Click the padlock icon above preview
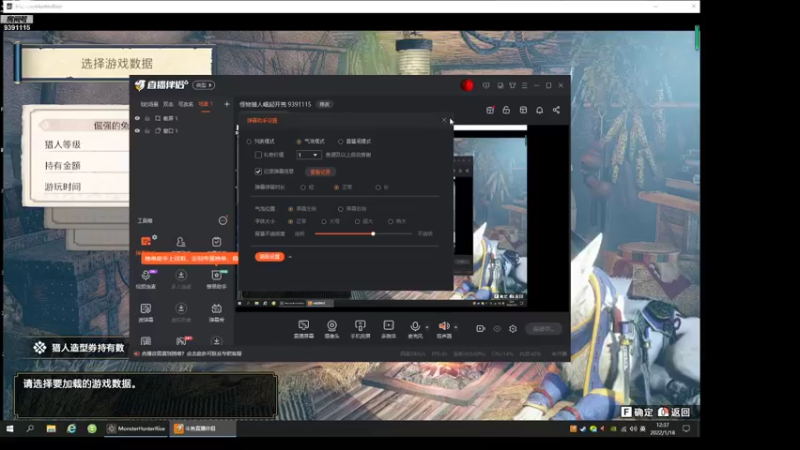The image size is (800, 450). [x=506, y=110]
